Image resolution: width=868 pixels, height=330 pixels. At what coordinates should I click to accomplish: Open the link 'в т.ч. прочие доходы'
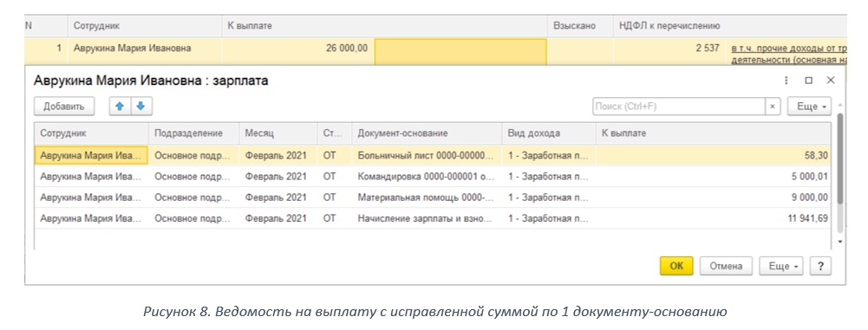(789, 54)
